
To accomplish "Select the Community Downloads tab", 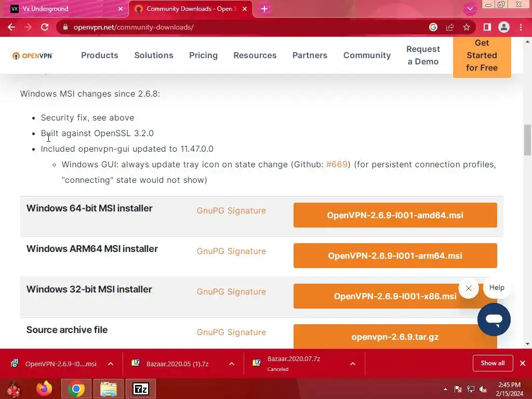I will coord(191,9).
